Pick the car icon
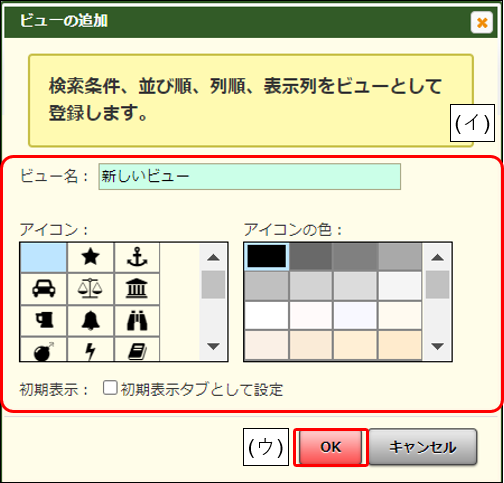This screenshot has width=504, height=483. click(44, 289)
